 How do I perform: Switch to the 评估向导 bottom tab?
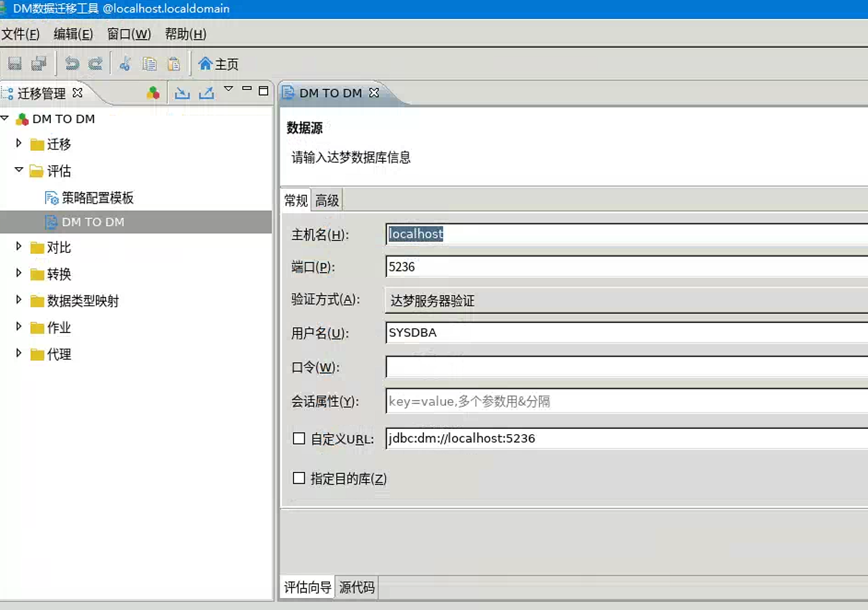(x=308, y=587)
